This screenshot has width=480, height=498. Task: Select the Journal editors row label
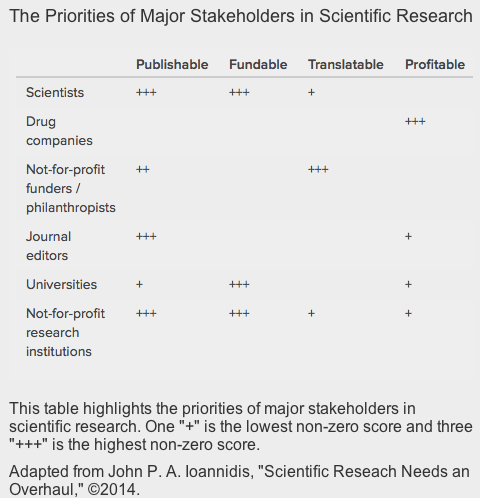(49, 246)
